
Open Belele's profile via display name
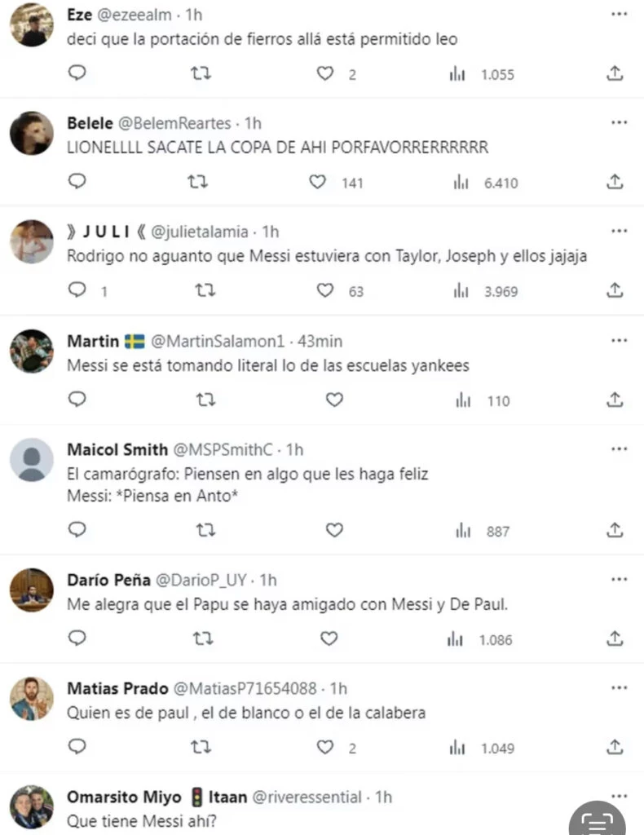click(x=90, y=123)
